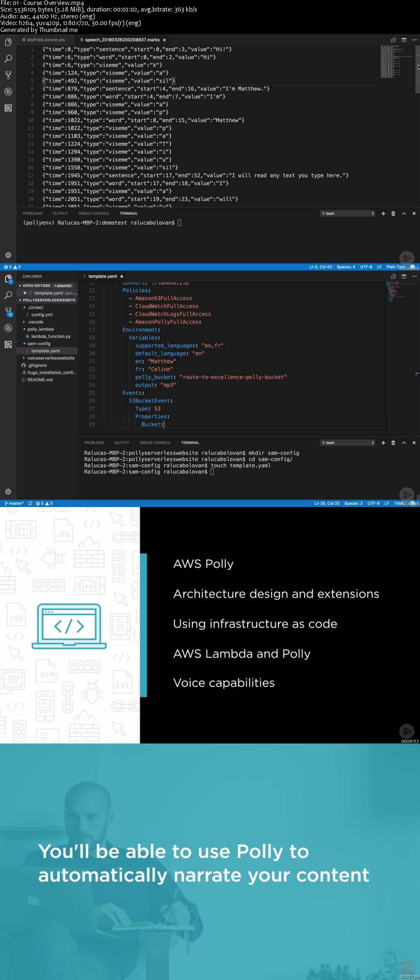
Task: Open Explorer icon with badge 1
Action: pyautogui.click(x=8, y=279)
